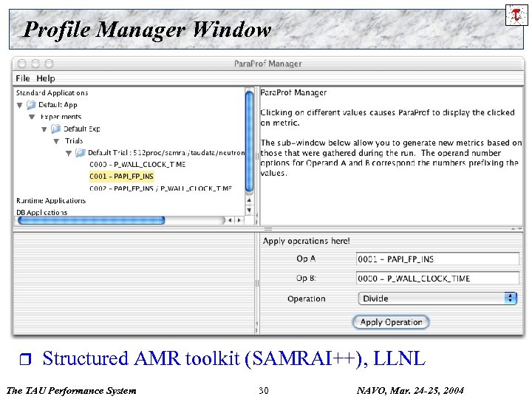This screenshot has width=532, height=399.
Task: Click the Default Trial path row
Action: [x=166, y=153]
